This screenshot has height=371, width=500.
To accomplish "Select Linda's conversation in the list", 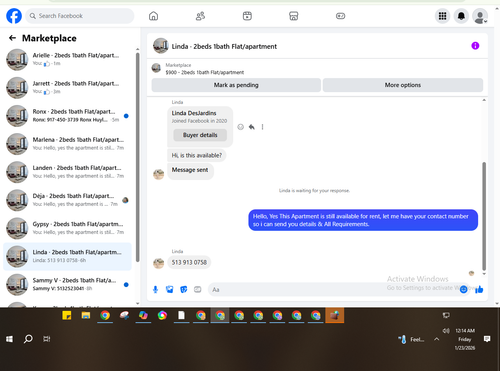I will [x=67, y=256].
